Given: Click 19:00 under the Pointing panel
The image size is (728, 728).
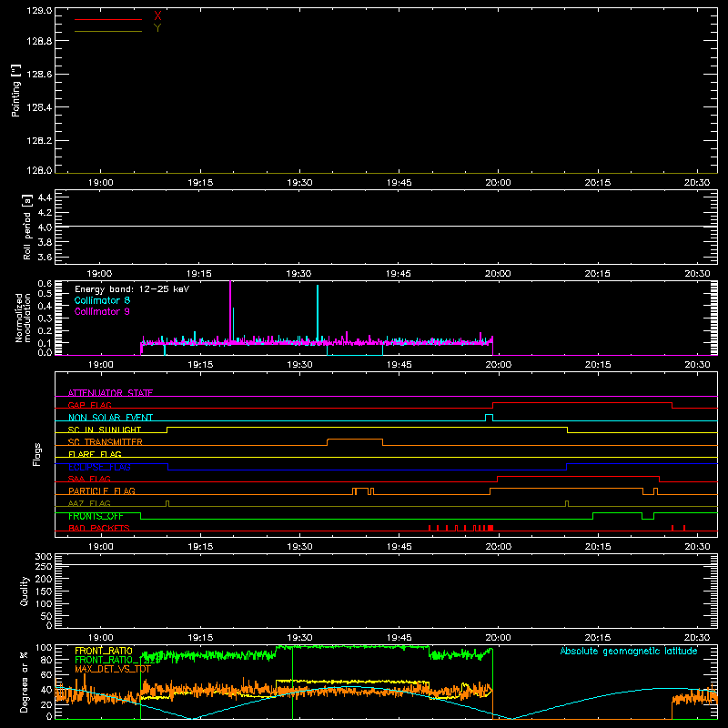Looking at the screenshot, I should click(x=101, y=183).
